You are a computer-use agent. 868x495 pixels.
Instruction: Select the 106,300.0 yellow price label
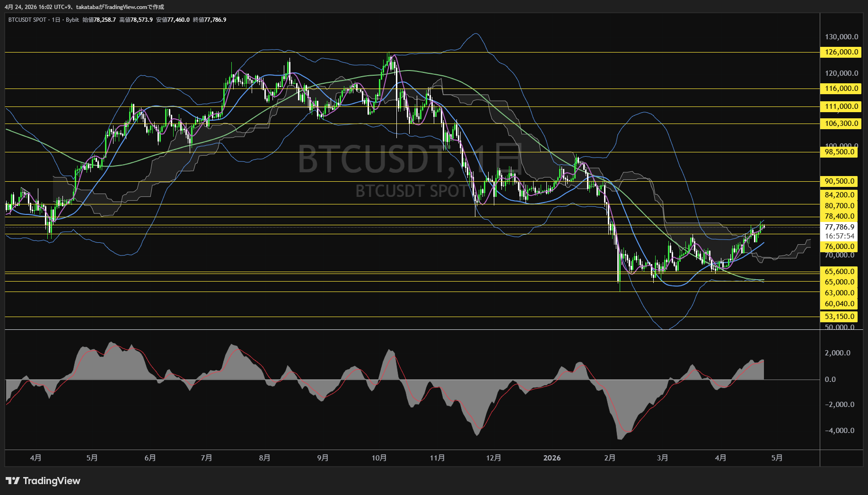[841, 124]
